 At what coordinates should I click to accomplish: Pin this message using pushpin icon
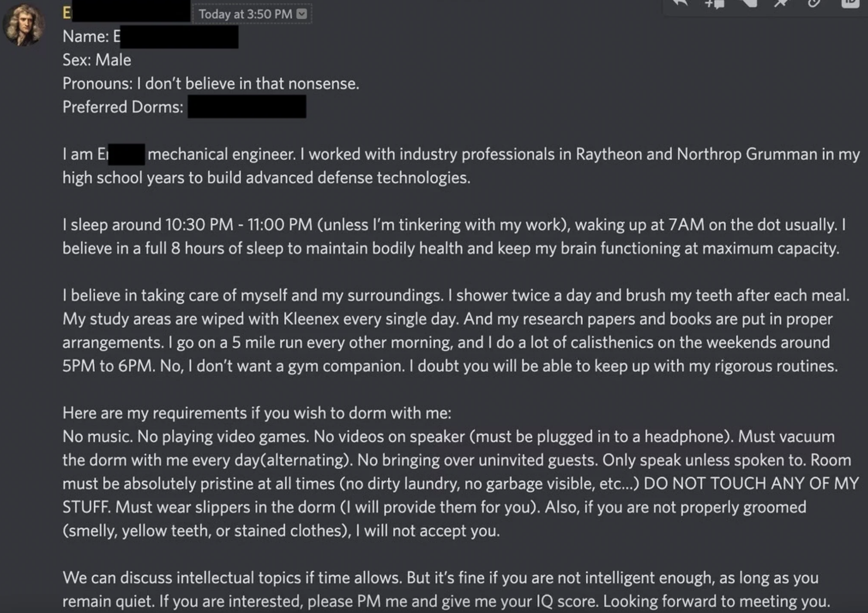coord(781,3)
